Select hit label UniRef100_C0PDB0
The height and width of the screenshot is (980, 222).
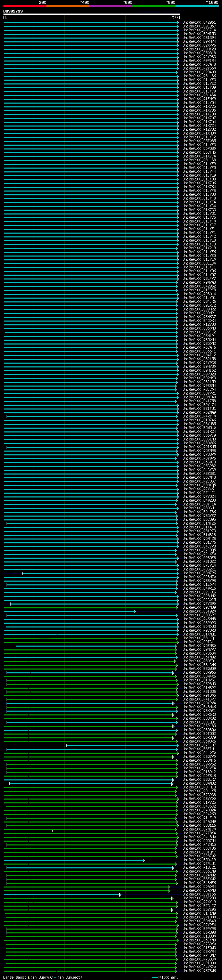[x=199, y=149]
